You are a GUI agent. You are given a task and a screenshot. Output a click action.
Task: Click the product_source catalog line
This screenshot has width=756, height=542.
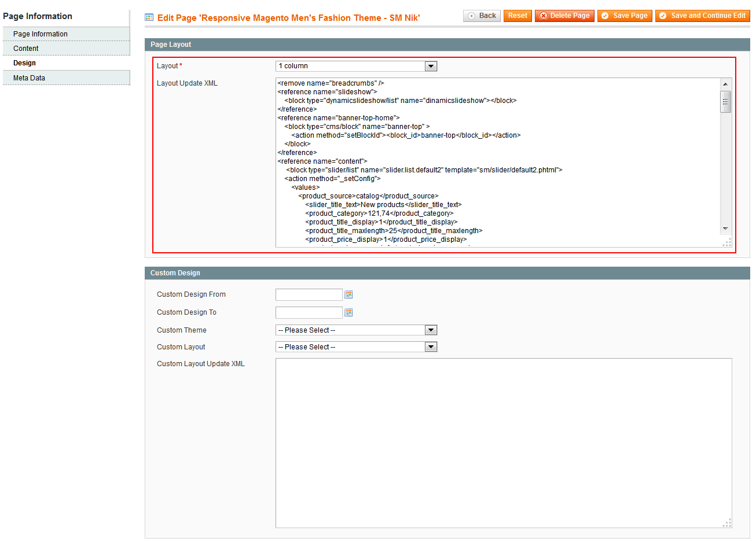[x=368, y=196]
